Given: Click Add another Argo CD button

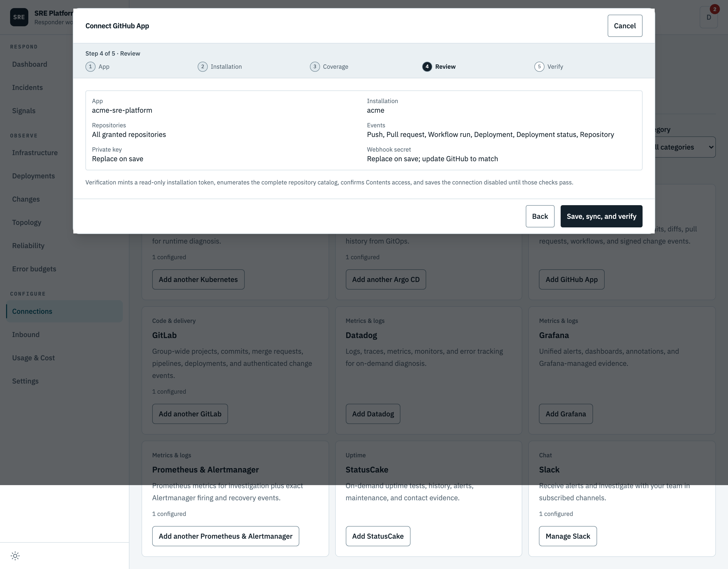Looking at the screenshot, I should coord(386,279).
